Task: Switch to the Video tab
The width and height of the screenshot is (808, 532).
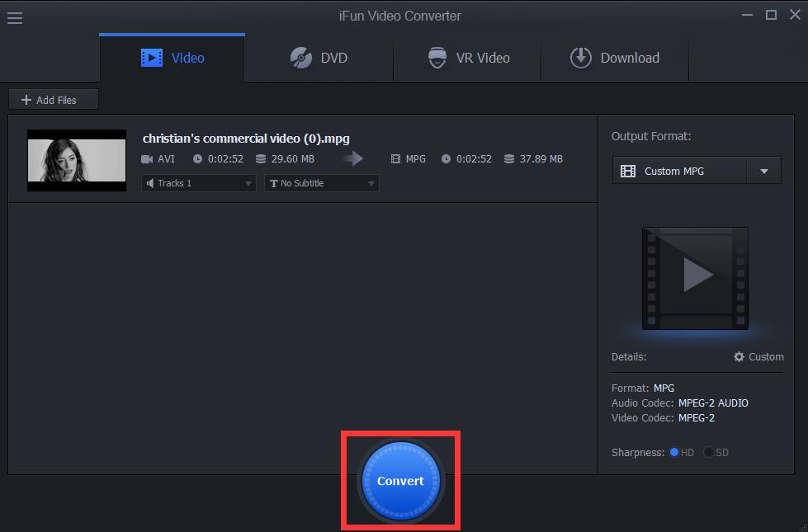Action: pos(172,58)
